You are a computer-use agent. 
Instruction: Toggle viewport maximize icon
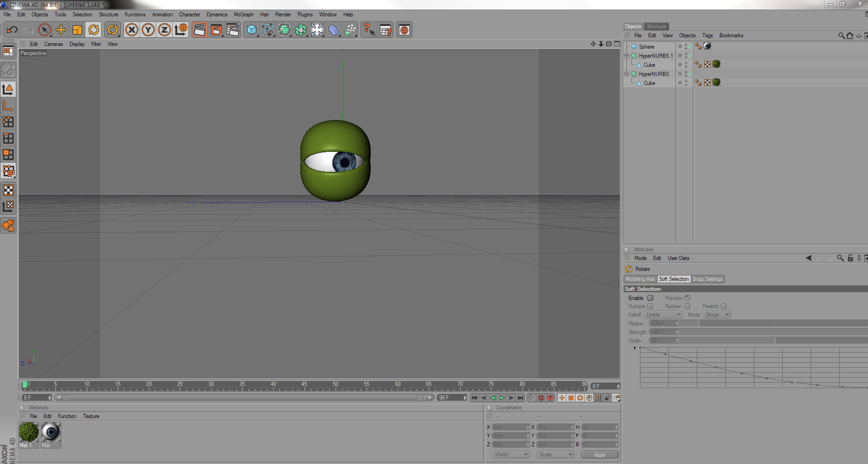(616, 44)
